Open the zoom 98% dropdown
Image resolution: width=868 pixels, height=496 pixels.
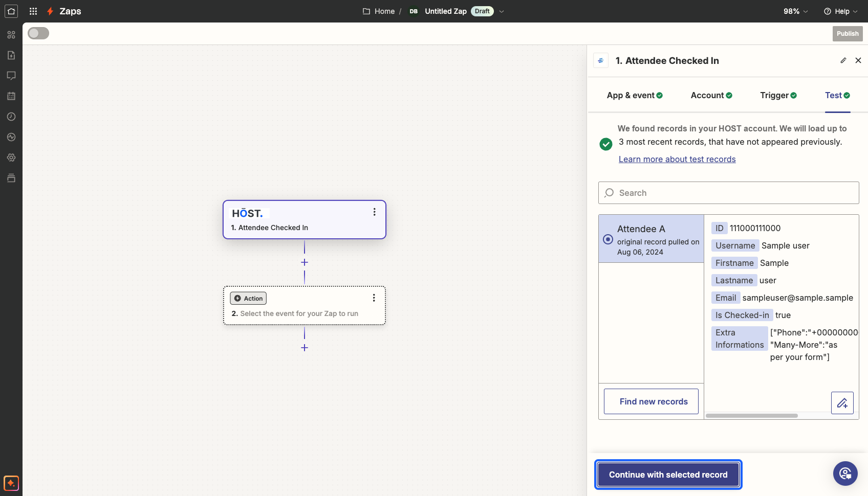pos(796,11)
